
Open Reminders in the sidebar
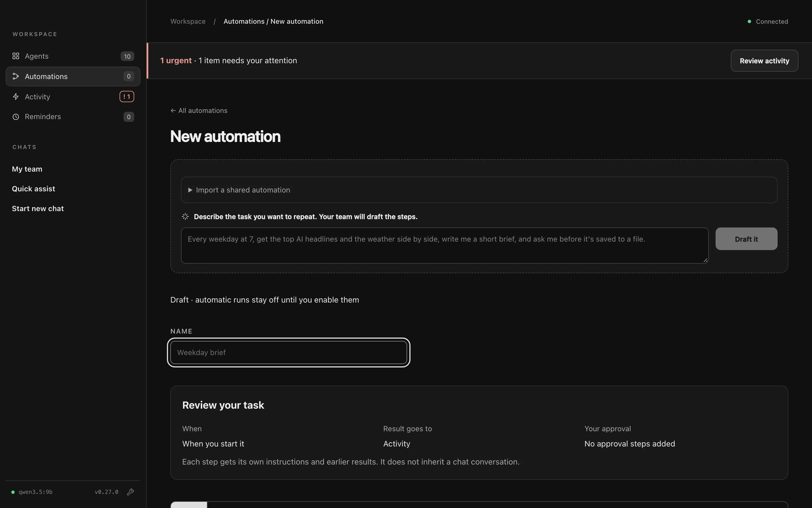click(73, 117)
